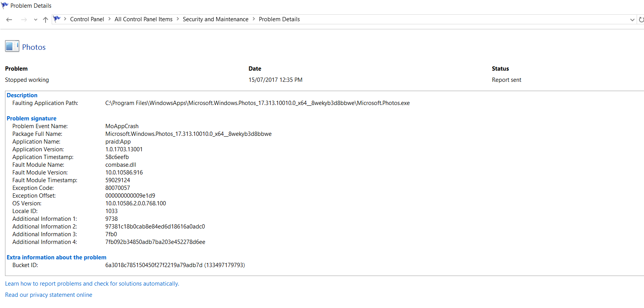The height and width of the screenshot is (308, 644).
Task: Click Additional Information 3 value '7fb0'
Action: 111,234
